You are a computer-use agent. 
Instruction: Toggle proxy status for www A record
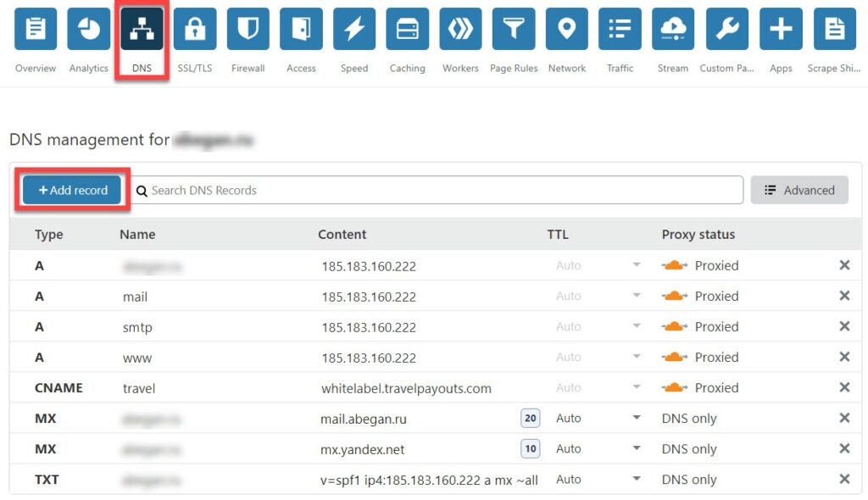[675, 358]
